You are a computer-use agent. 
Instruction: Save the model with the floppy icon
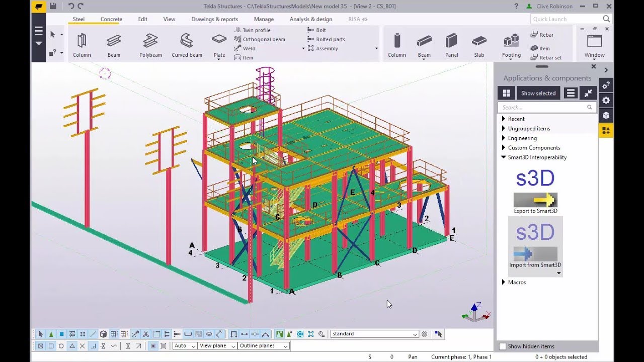53,6
